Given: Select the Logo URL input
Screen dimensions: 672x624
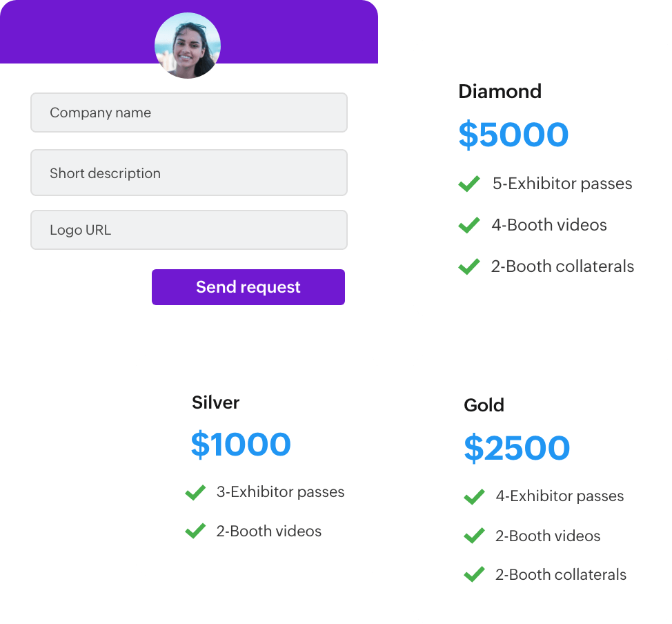Looking at the screenshot, I should [x=188, y=230].
